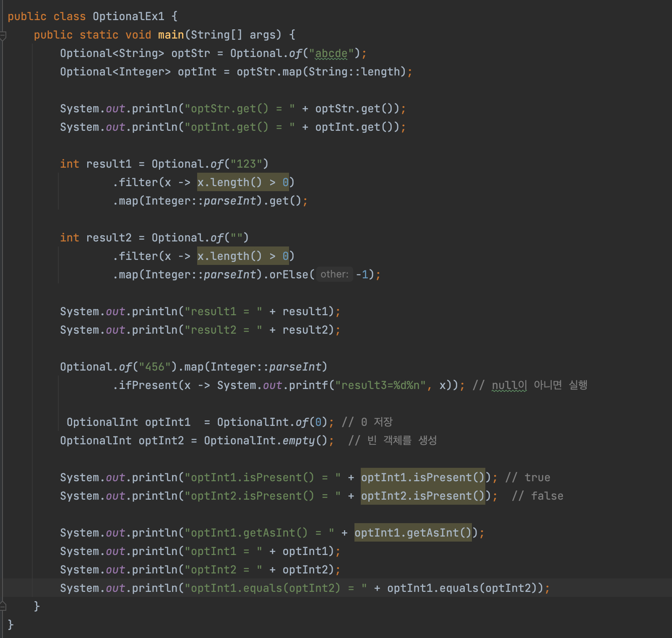Click the -1 argument of orElse

362,275
